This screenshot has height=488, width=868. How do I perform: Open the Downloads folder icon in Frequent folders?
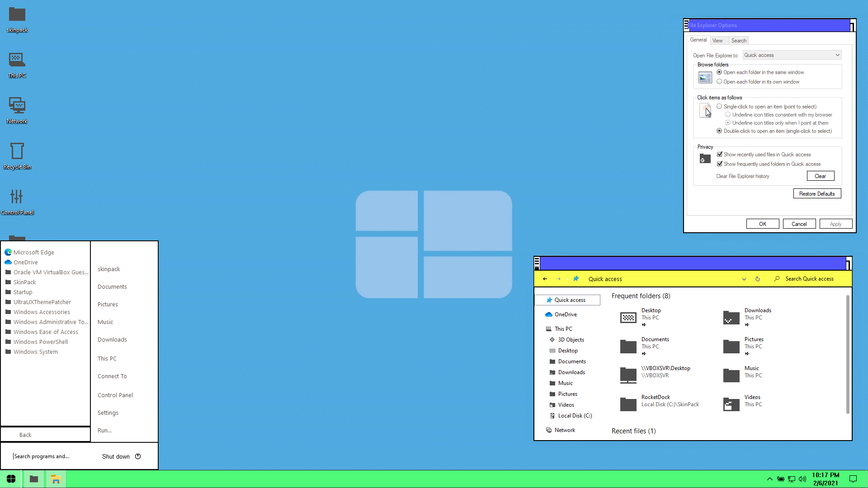click(731, 318)
